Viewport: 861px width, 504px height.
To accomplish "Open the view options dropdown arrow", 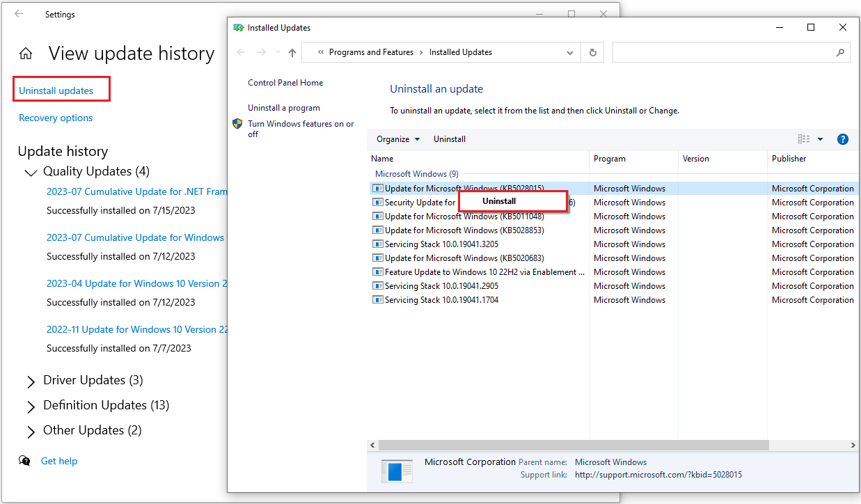I will click(820, 139).
